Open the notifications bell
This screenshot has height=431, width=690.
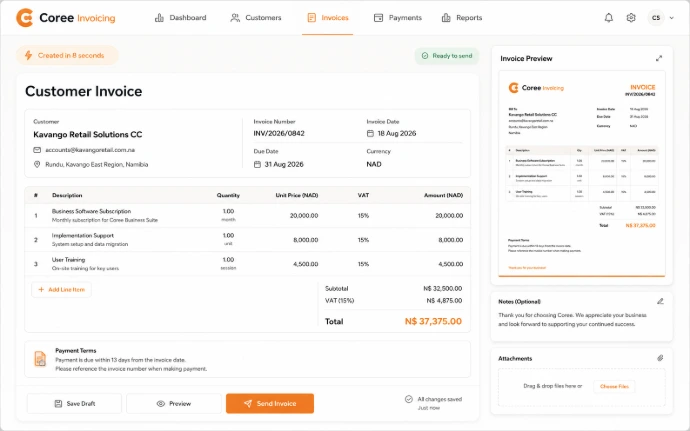coord(609,18)
